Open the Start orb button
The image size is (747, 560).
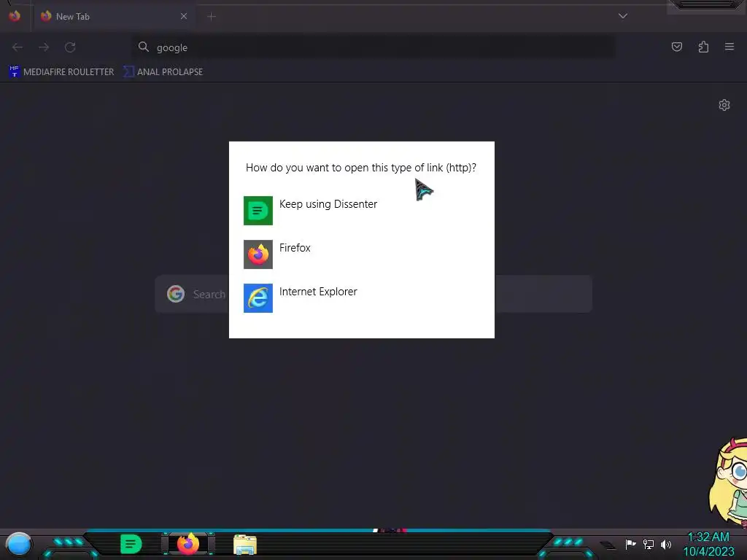(18, 544)
